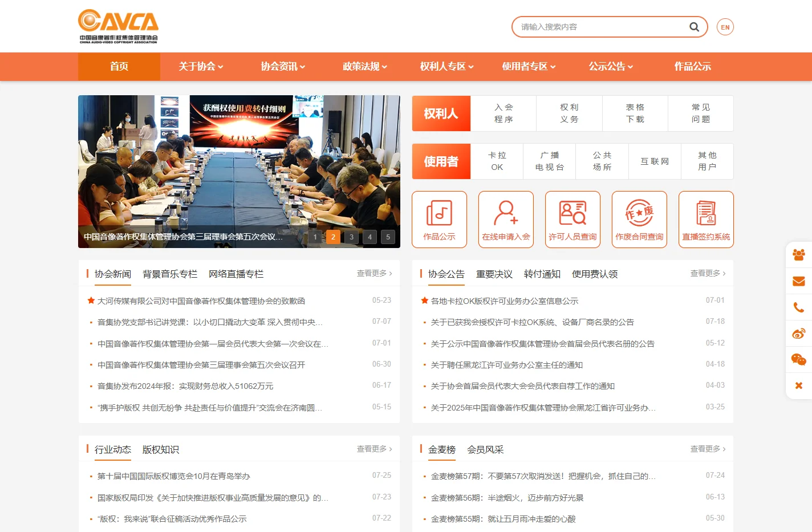Open the 许可人员查询 icon card
This screenshot has height=532, width=812.
click(573, 220)
